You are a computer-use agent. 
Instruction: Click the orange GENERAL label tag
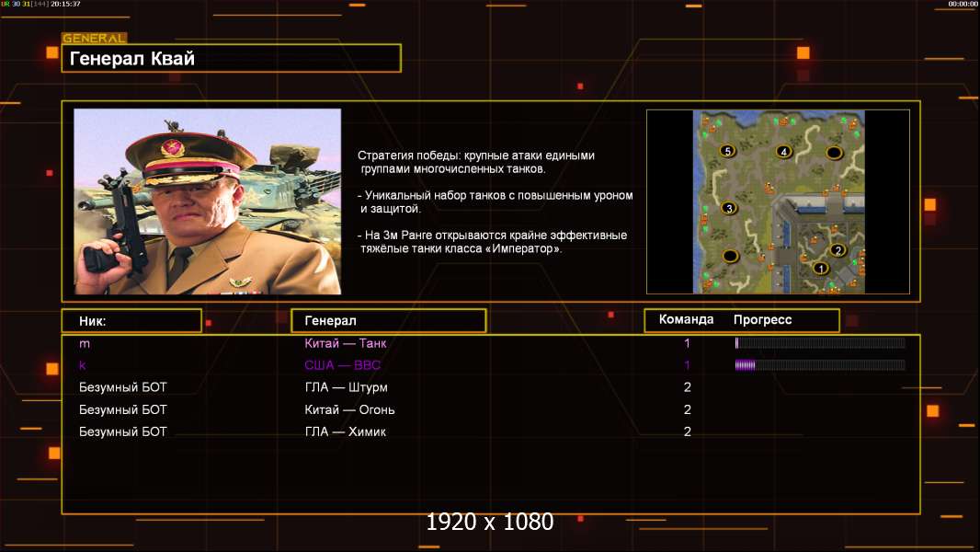(x=94, y=39)
